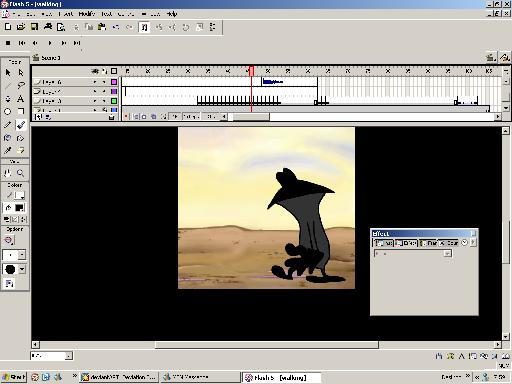Click the Edit Scene icon above timeline
This screenshot has height=384, width=512.
tap(490, 58)
